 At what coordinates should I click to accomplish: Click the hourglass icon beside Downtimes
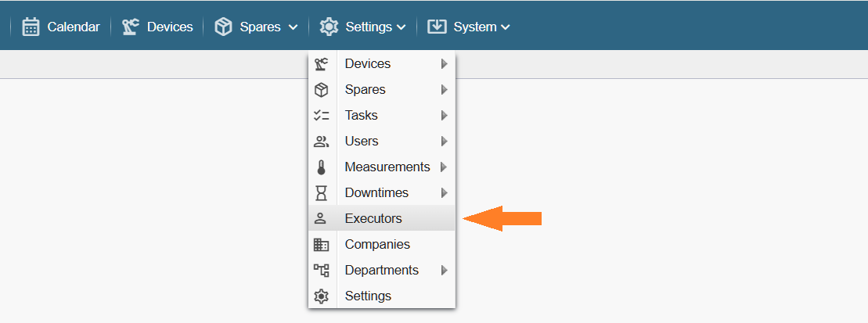point(321,192)
